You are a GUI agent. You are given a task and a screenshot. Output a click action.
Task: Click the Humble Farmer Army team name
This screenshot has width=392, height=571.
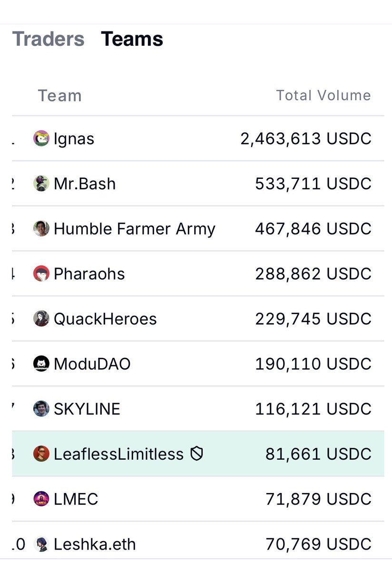pos(135,229)
